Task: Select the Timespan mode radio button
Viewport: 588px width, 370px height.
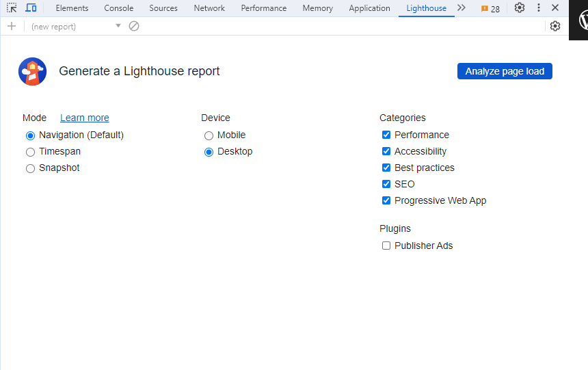Action: tap(30, 152)
